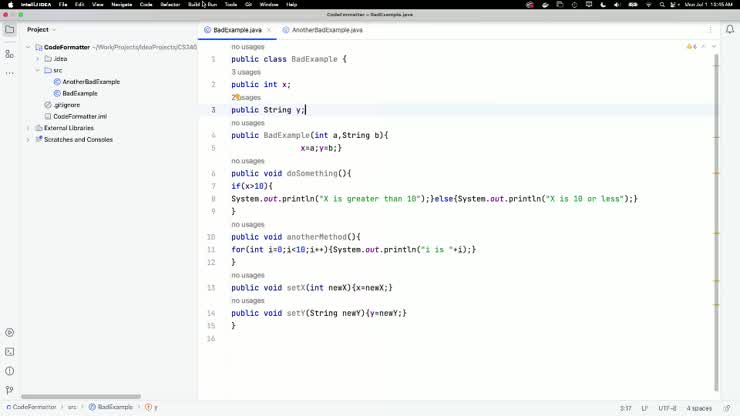Open the Services/Run tool window icon
740x416 pixels.
click(x=9, y=333)
